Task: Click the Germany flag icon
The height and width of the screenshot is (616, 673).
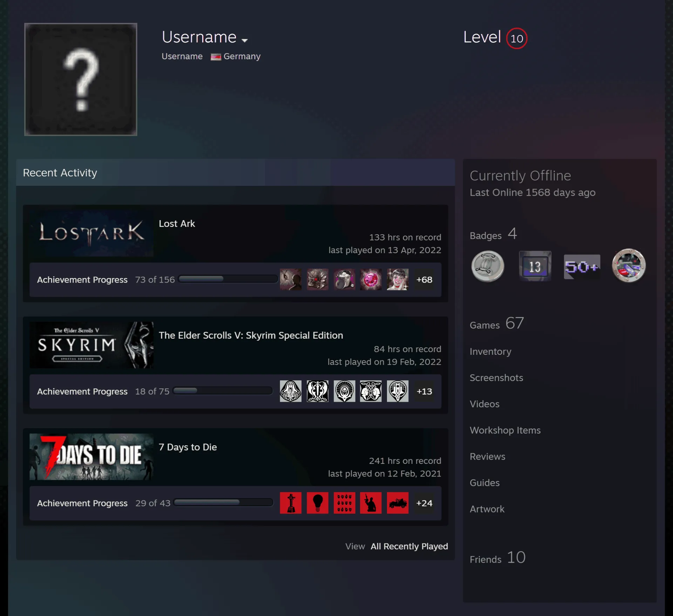Action: (216, 57)
